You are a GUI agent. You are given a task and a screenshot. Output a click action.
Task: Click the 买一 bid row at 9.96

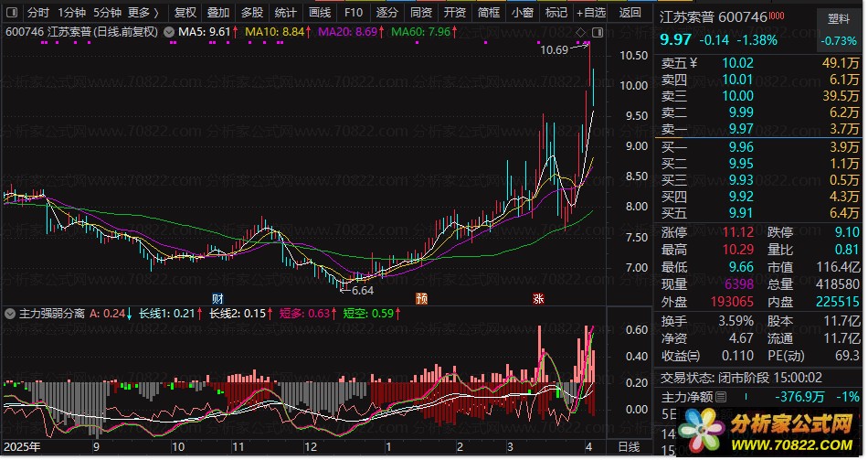point(759,147)
